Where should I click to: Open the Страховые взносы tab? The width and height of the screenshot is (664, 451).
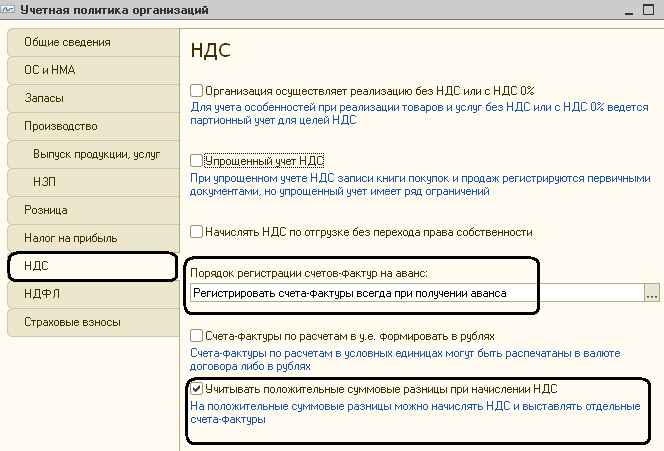tap(93, 322)
